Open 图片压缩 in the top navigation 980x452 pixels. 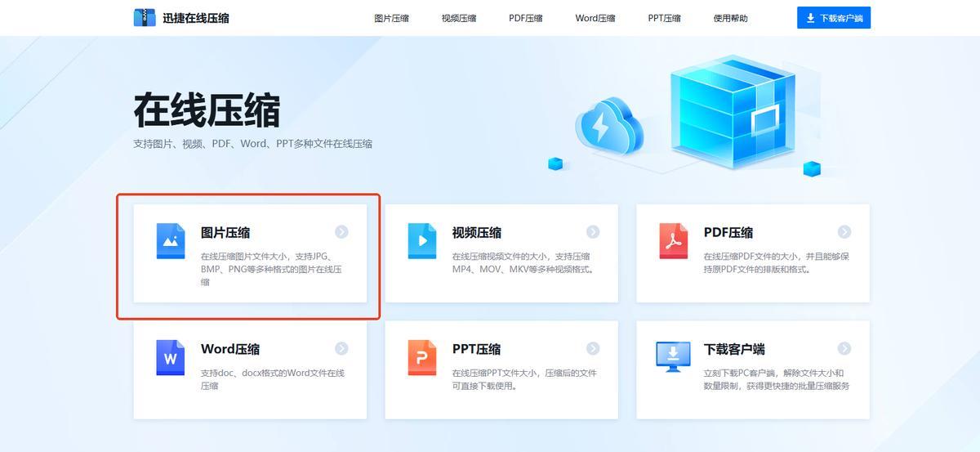[x=391, y=18]
